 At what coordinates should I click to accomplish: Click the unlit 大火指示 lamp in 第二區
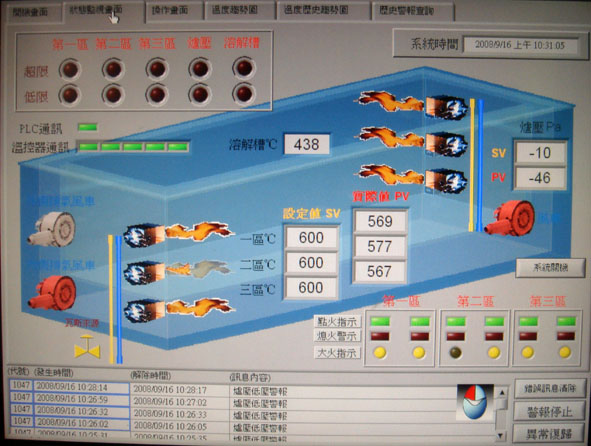click(x=455, y=353)
